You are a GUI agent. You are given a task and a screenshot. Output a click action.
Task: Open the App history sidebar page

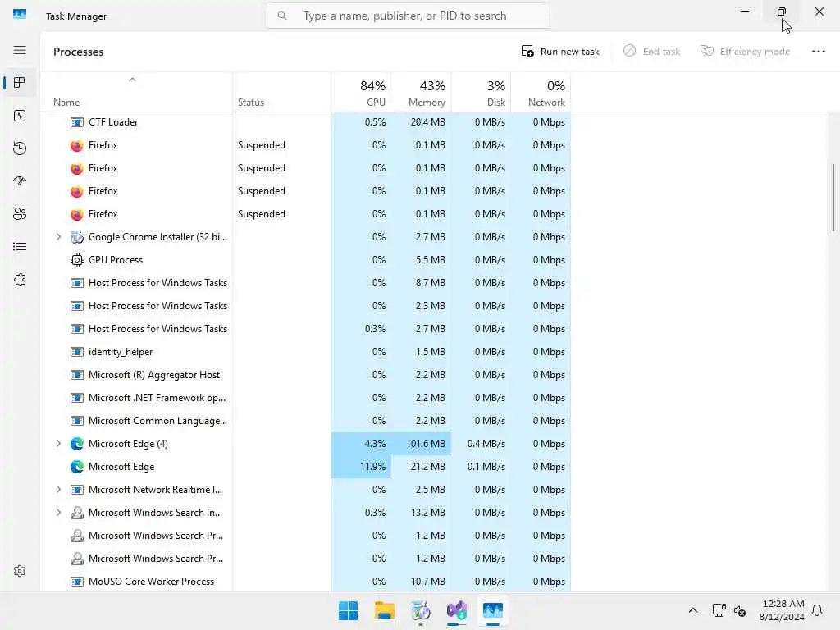pos(20,148)
